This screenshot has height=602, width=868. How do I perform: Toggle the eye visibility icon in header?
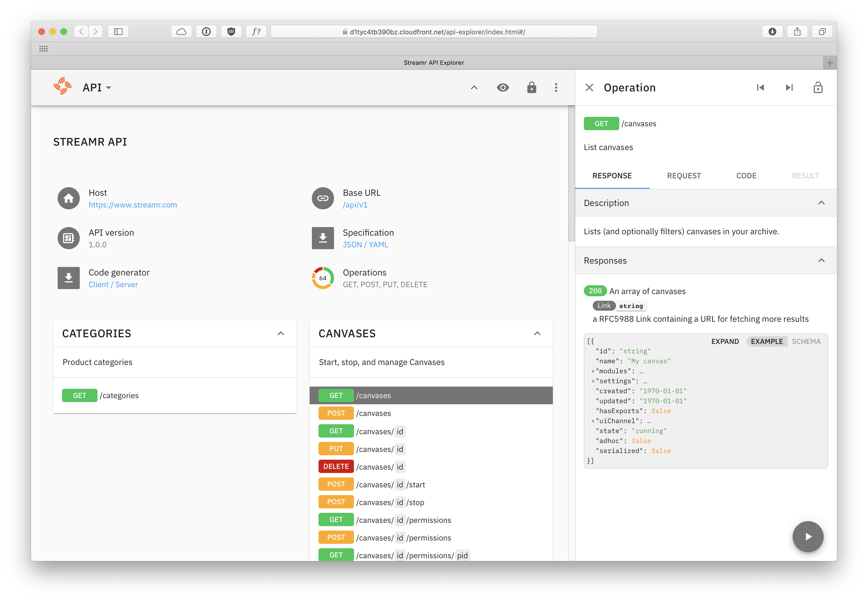tap(502, 88)
